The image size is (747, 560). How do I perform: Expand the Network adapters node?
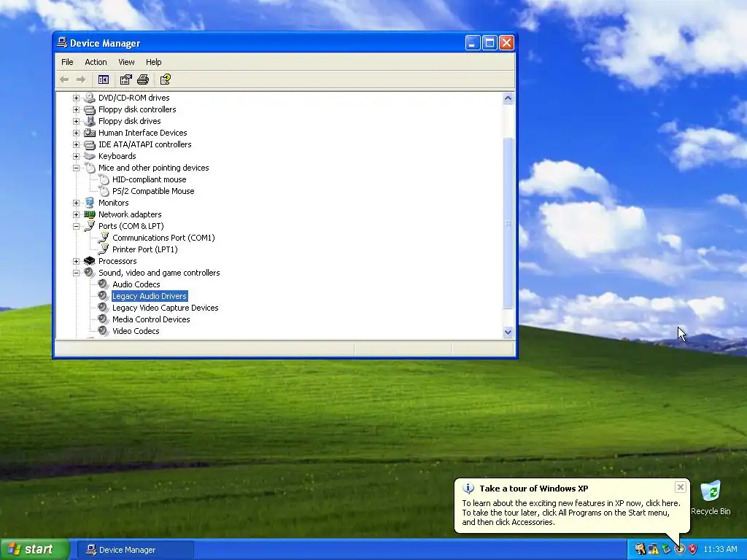tap(76, 214)
